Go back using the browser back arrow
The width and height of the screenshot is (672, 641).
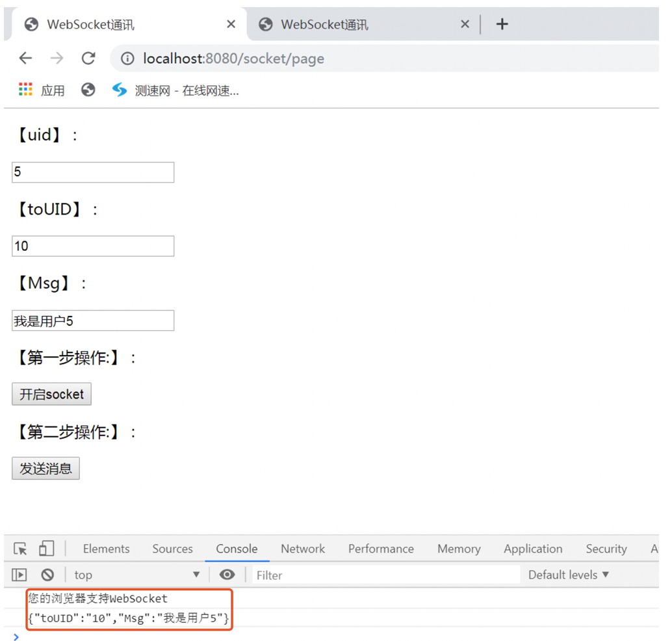[26, 58]
